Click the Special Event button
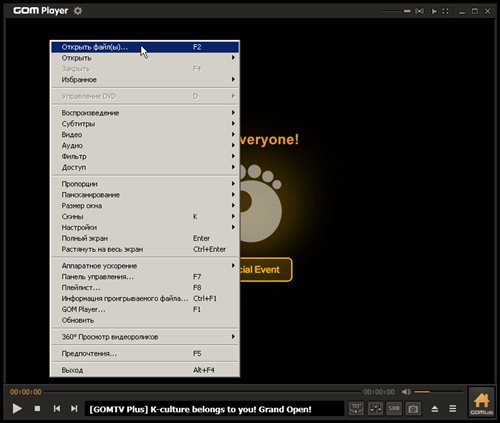 [266, 269]
